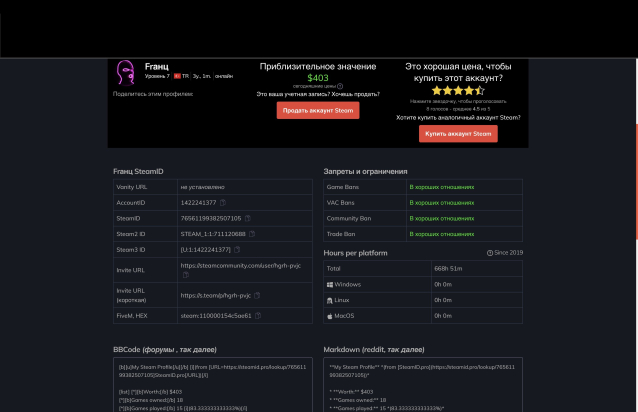This screenshot has height=412, width=638.
Task: Copy the Steam3 ID value
Action: tap(238, 249)
